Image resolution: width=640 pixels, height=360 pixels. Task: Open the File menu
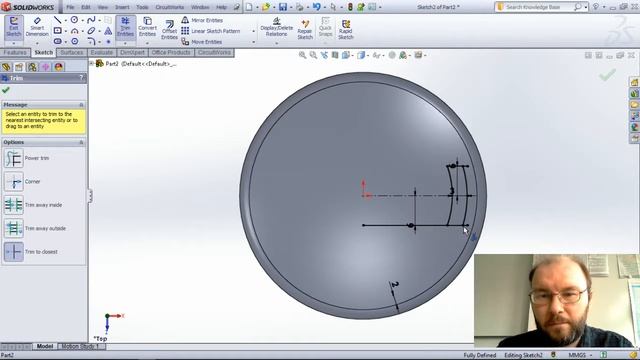(x=70, y=7)
